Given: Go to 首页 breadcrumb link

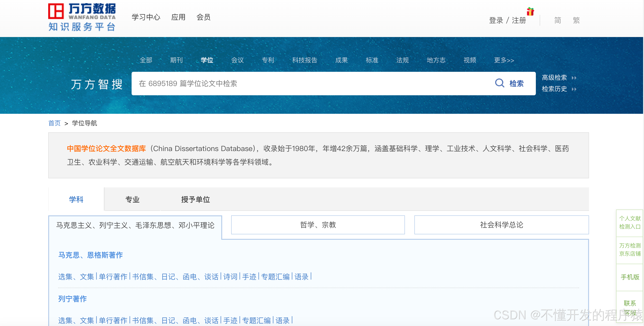Looking at the screenshot, I should [54, 123].
